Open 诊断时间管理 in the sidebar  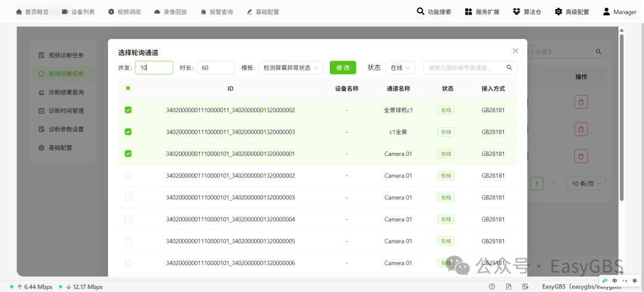pyautogui.click(x=63, y=110)
